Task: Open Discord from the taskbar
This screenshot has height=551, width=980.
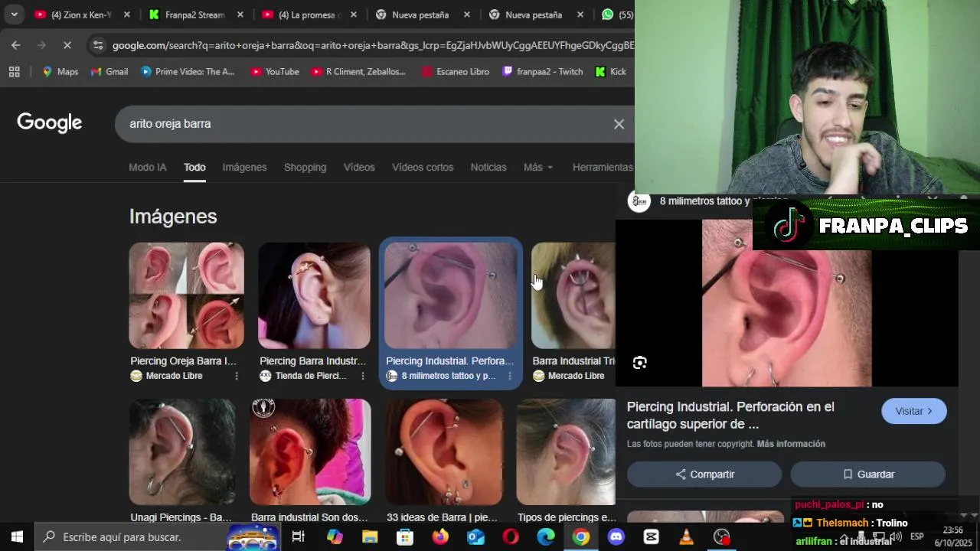Action: point(616,537)
